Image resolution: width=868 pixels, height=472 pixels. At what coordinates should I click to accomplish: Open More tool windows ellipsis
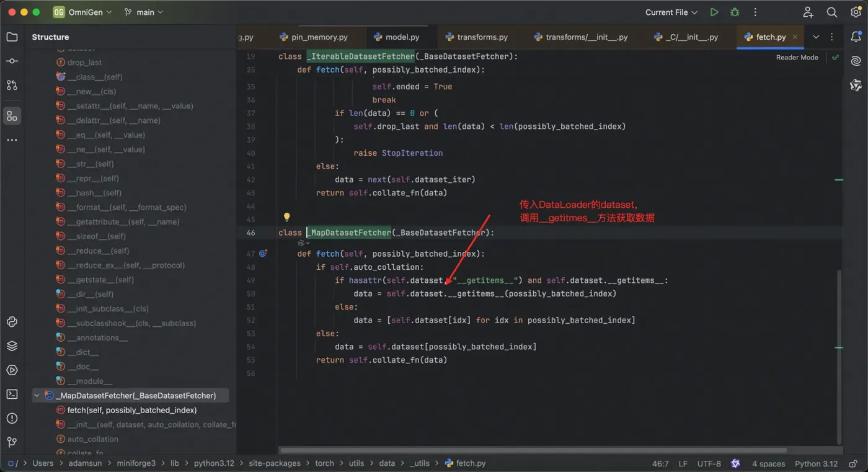pyautogui.click(x=12, y=140)
